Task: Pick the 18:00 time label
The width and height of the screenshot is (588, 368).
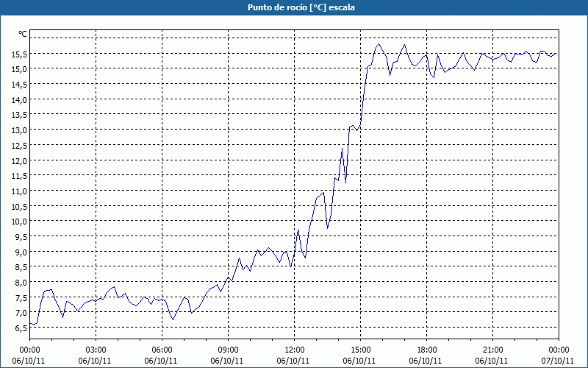Action: click(x=427, y=350)
